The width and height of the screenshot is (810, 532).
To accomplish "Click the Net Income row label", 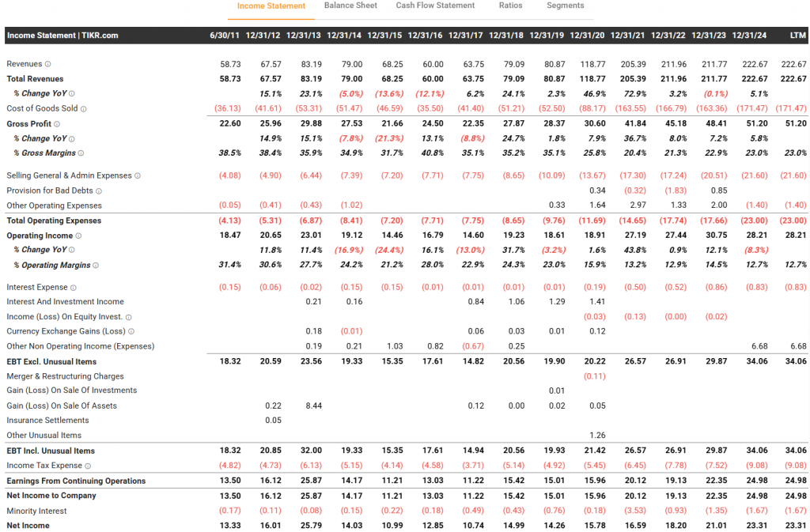I will 28,526.
